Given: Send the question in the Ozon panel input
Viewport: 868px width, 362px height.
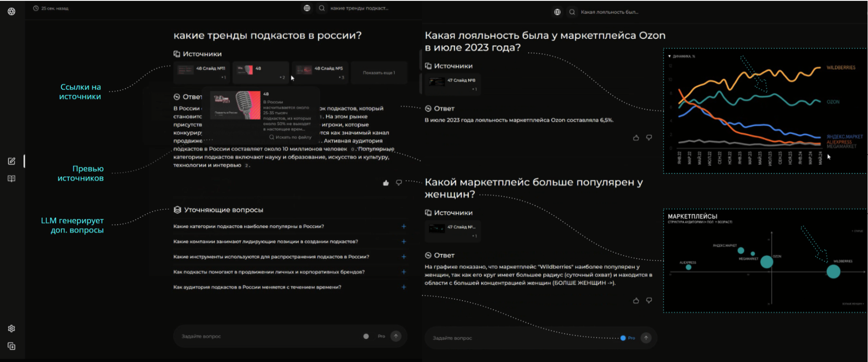Looking at the screenshot, I should coord(646,338).
